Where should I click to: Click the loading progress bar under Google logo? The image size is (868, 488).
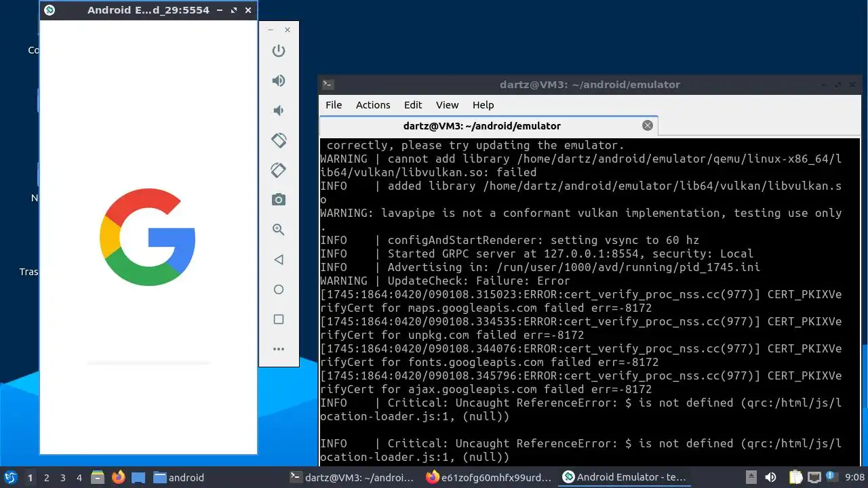[x=148, y=363]
